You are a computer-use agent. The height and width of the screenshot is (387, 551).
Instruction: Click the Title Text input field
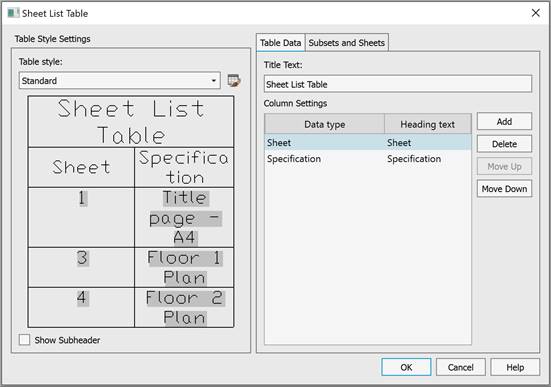[x=398, y=84]
